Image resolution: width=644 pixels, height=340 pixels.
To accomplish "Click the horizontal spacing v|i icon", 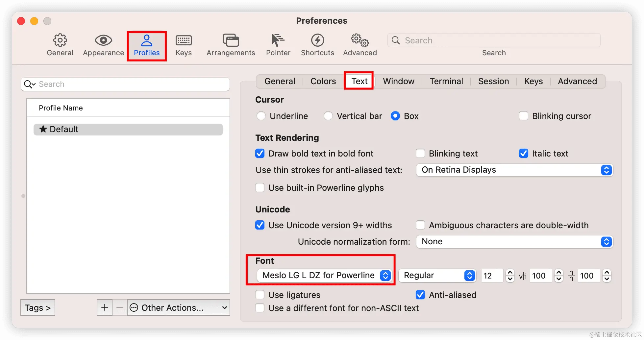I will 523,276.
